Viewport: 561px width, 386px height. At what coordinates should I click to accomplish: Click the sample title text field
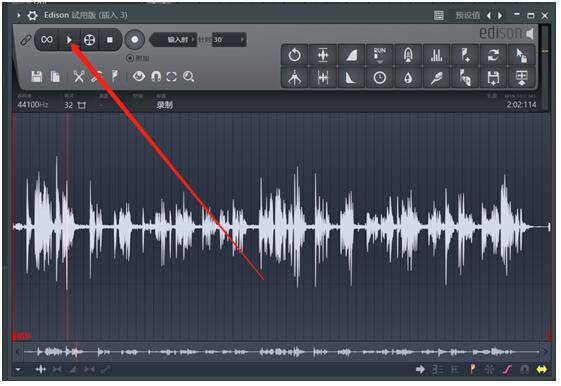[165, 105]
